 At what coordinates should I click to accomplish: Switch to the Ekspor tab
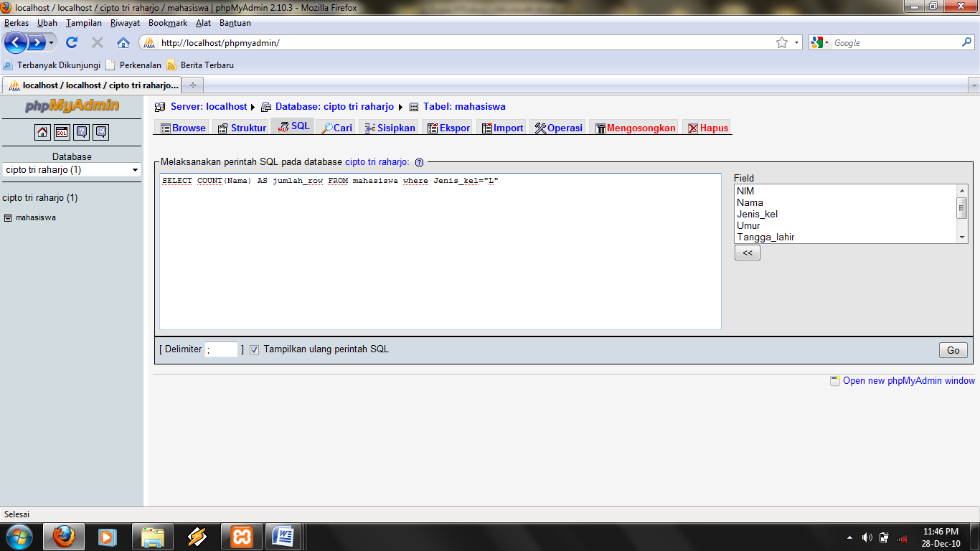point(448,128)
